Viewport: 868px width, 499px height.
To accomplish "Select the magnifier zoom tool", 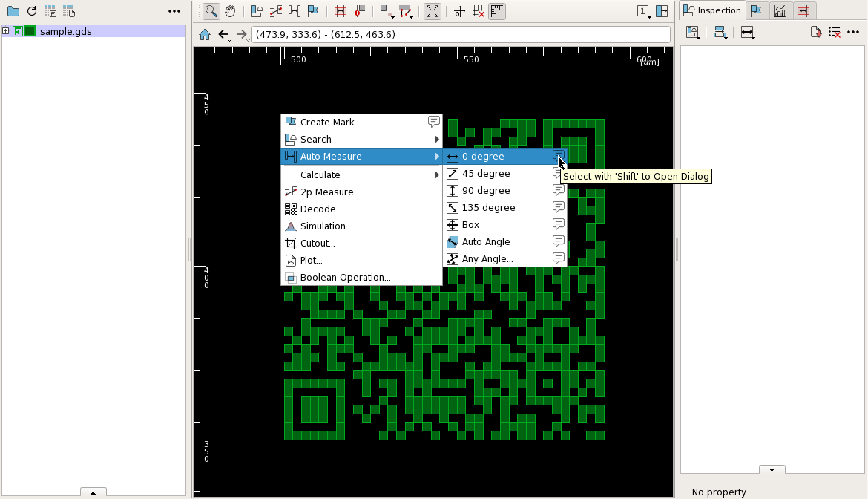I will pyautogui.click(x=211, y=11).
